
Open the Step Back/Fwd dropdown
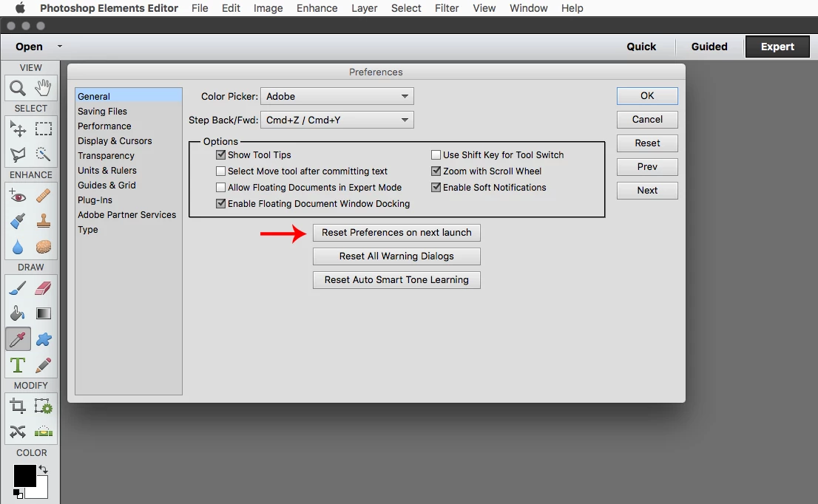click(x=337, y=120)
